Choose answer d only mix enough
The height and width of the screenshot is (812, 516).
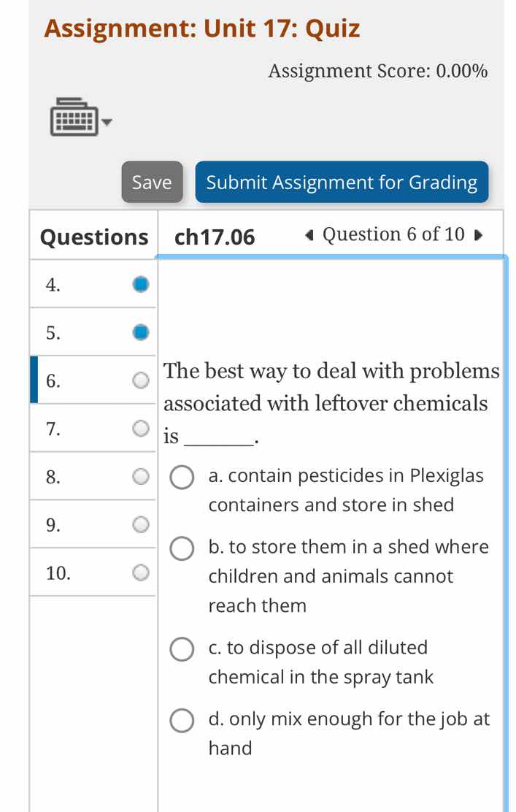tap(182, 721)
